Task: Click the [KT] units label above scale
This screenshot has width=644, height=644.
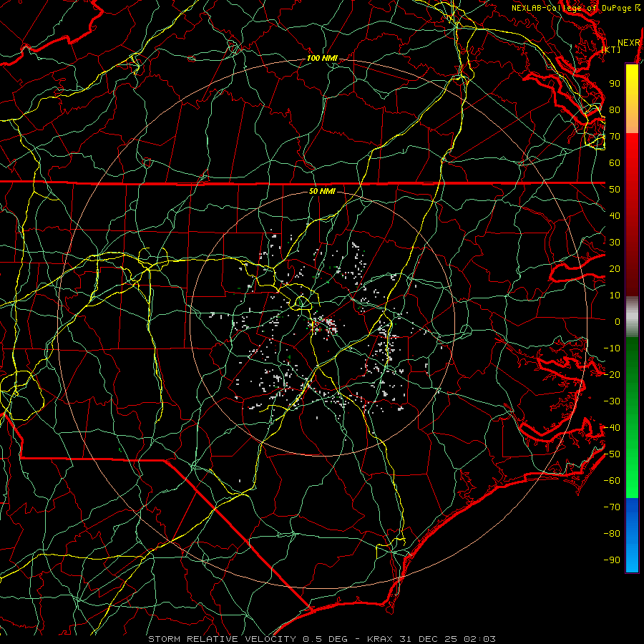Action: tap(611, 50)
